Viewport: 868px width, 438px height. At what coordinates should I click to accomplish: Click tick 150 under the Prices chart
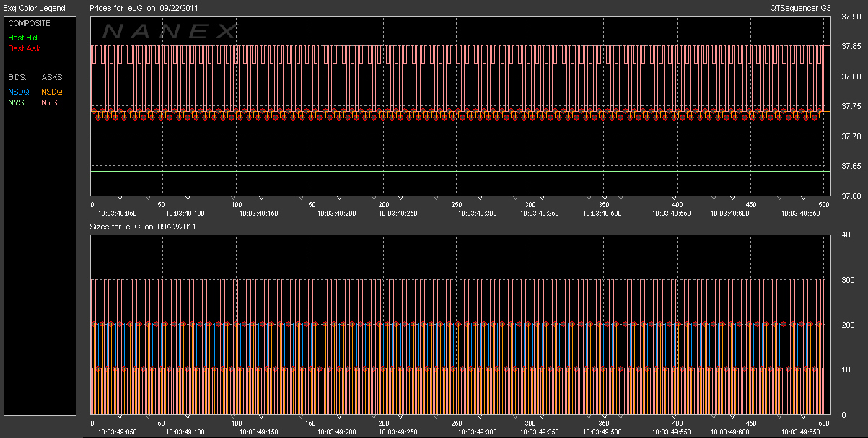click(310, 205)
